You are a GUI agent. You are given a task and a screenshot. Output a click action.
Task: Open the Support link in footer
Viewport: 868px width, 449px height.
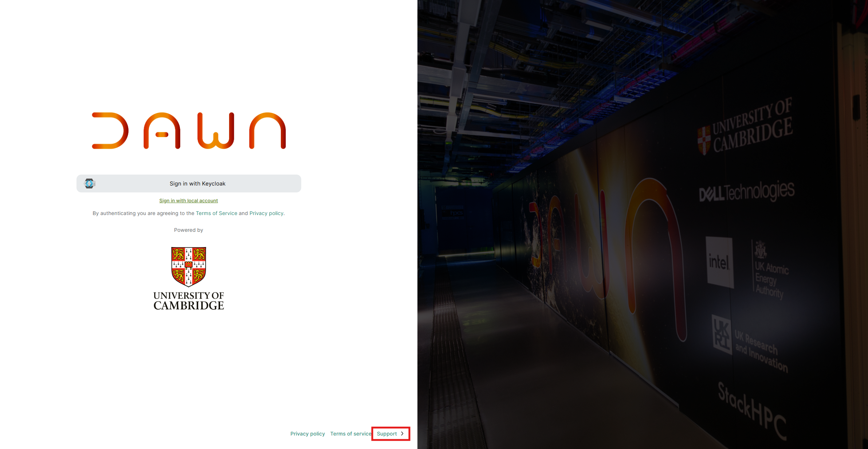pos(387,434)
